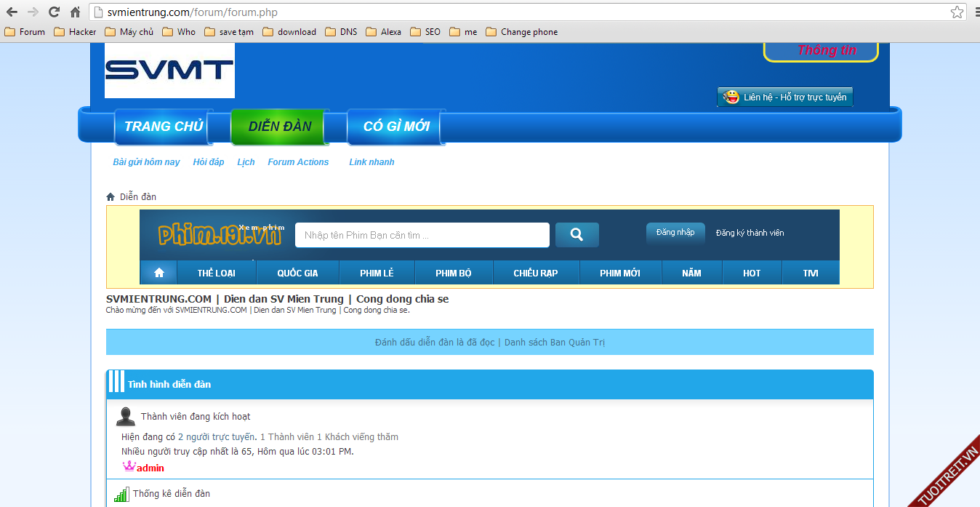Click the browser home icon
Viewport: 980px width, 507px height.
point(75,12)
